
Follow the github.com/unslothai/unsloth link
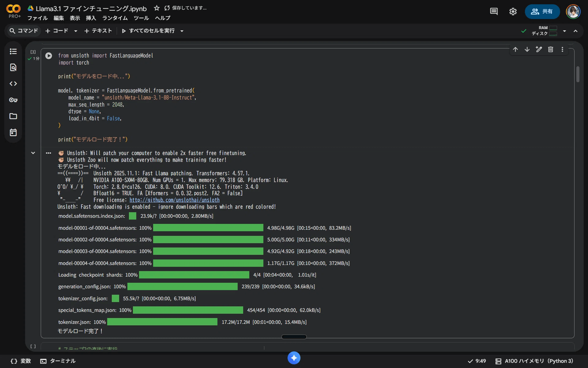click(175, 200)
